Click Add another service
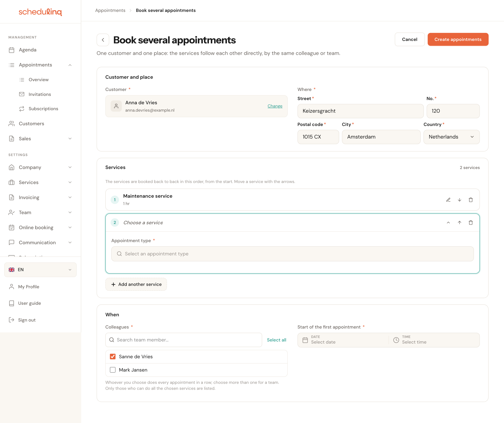The width and height of the screenshot is (504, 423). click(x=136, y=284)
